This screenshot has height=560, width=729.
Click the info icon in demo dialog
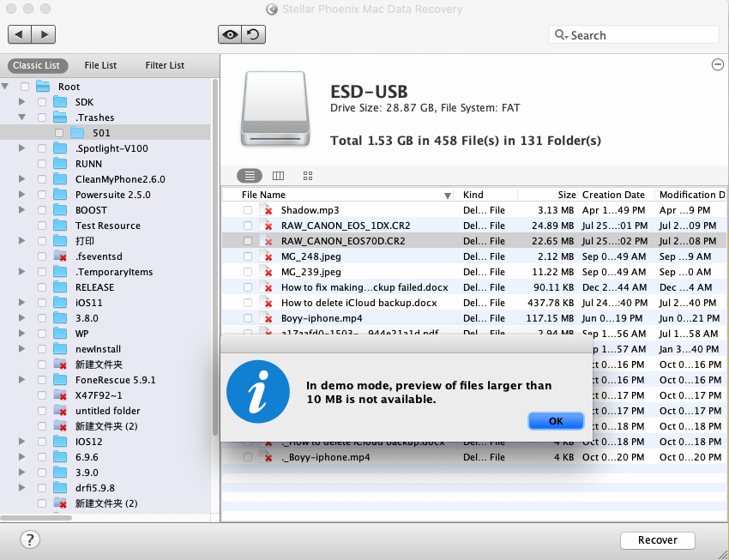click(x=258, y=391)
